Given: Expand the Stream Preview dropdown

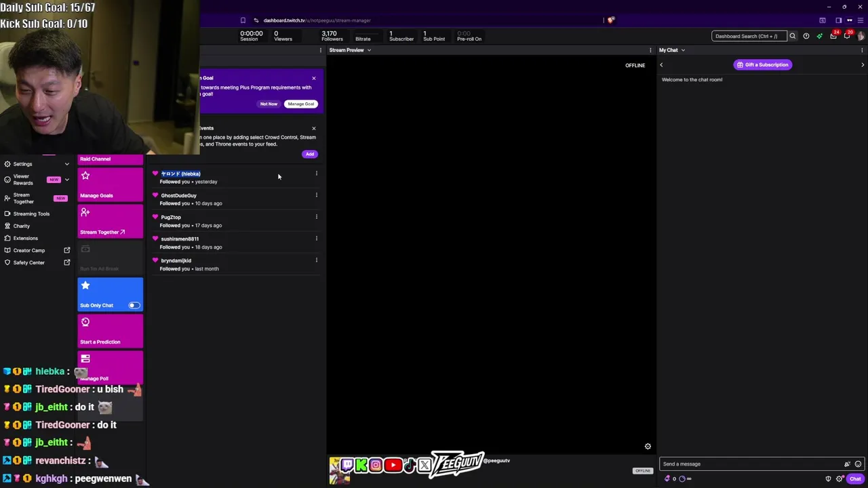Looking at the screenshot, I should point(369,50).
